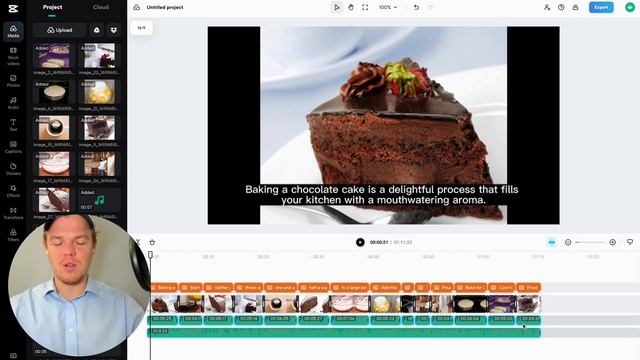Select the 'In a large bo' caption clip
Image resolution: width=640 pixels, height=360 pixels.
[350, 287]
